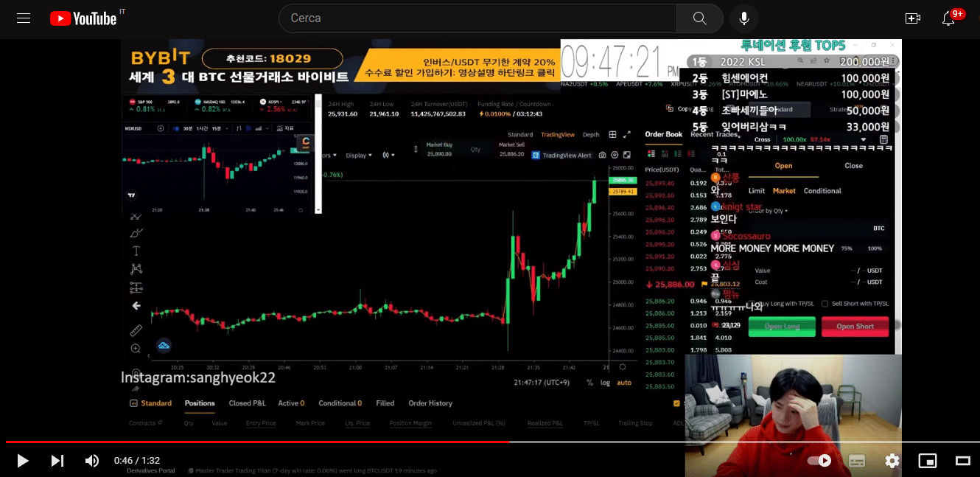Toggle log scale on chart

click(606, 383)
